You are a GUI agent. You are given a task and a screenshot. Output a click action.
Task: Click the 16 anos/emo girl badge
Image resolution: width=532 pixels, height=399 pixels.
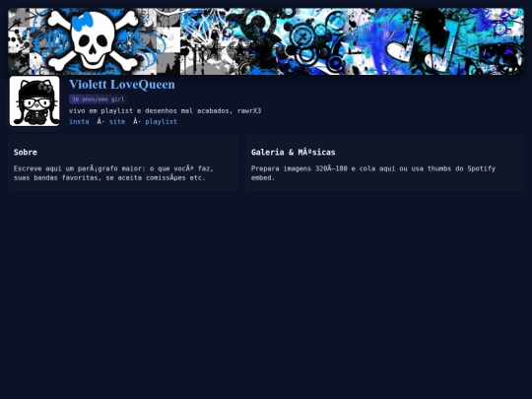tap(99, 100)
